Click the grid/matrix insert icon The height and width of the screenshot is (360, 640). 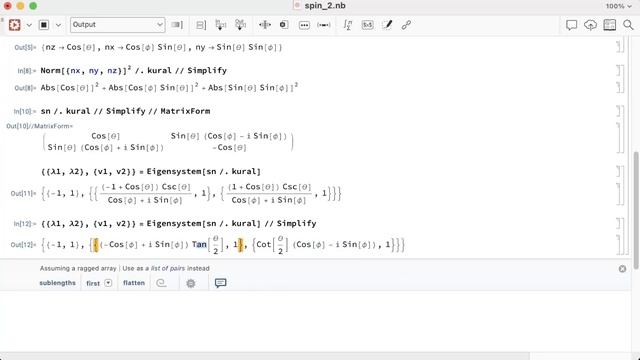point(367,25)
